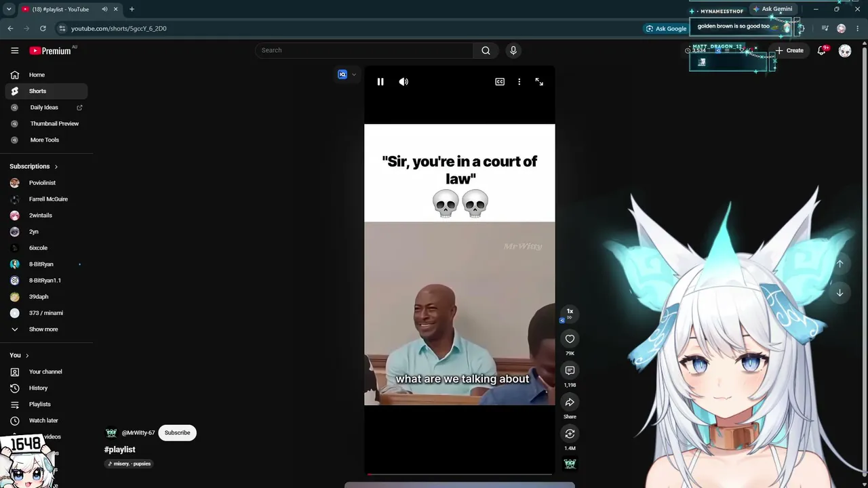Open Playlists in the sidebar
868x488 pixels.
(46, 405)
